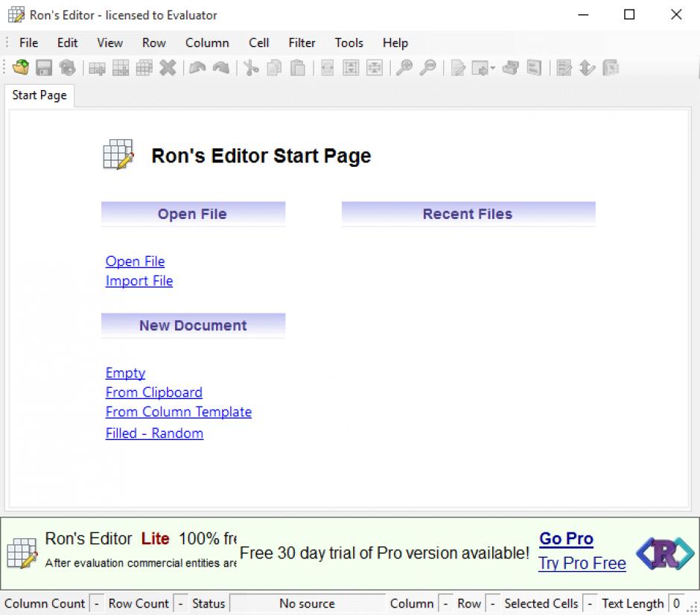
Task: Open the Tools menu
Action: point(349,42)
